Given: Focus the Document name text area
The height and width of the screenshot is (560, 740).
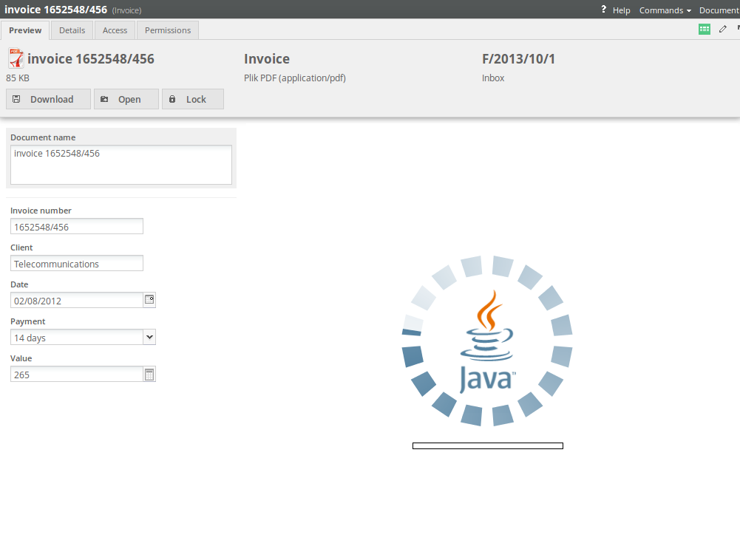Looking at the screenshot, I should click(120, 164).
